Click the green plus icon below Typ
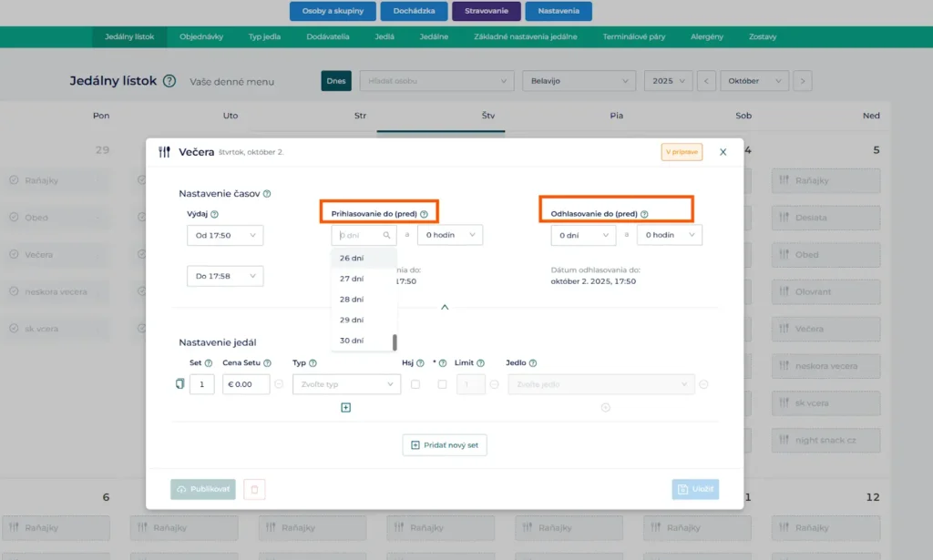Image resolution: width=933 pixels, height=560 pixels. (345, 407)
